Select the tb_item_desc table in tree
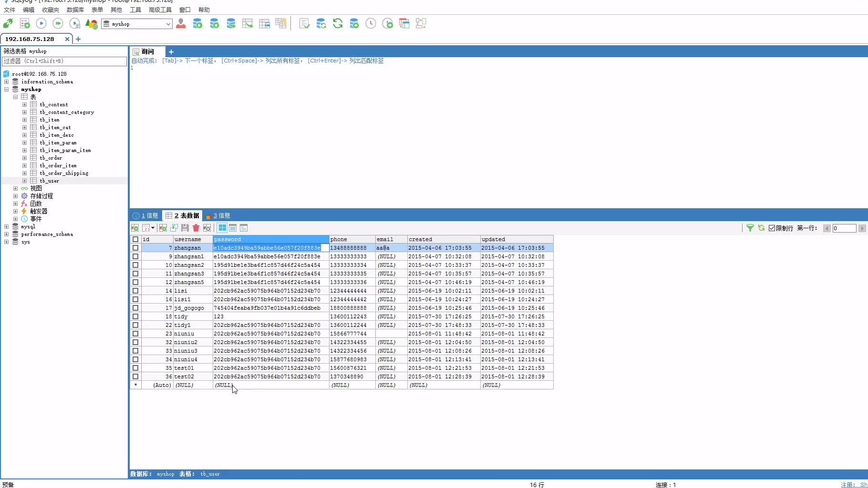The height and width of the screenshot is (488, 868). tap(57, 135)
